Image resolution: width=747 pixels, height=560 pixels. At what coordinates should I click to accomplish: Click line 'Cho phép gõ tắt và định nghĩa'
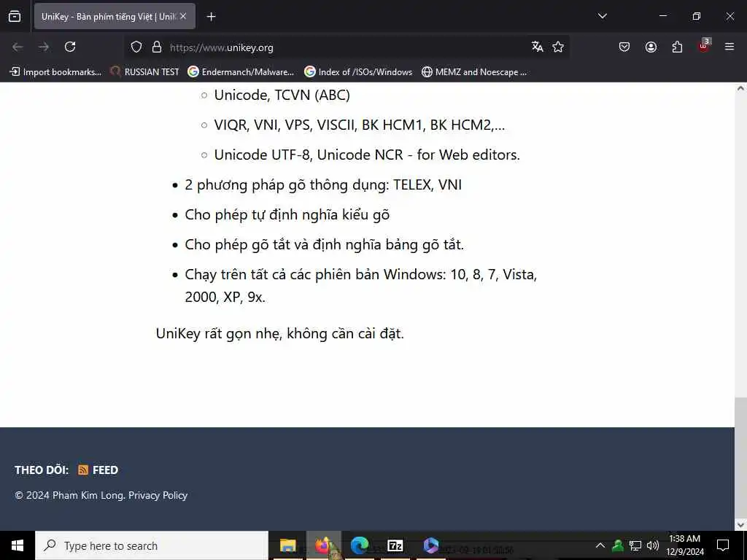coord(325,245)
